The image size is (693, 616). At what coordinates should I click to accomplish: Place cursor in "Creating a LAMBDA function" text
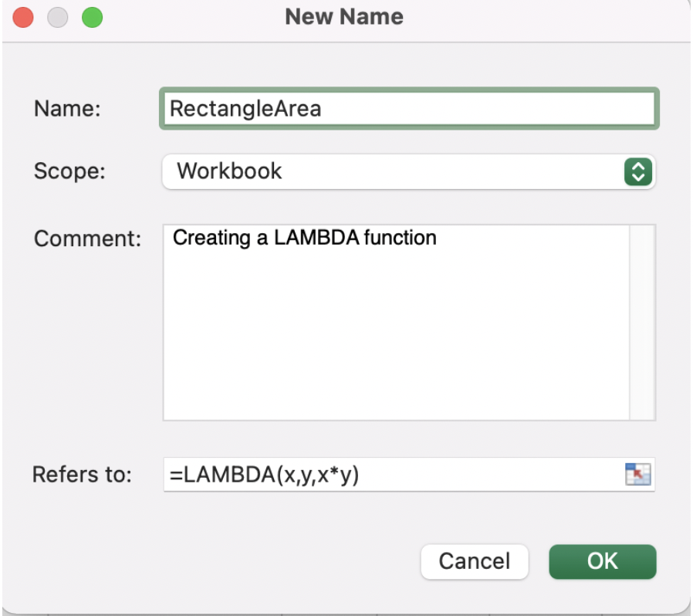tap(305, 238)
